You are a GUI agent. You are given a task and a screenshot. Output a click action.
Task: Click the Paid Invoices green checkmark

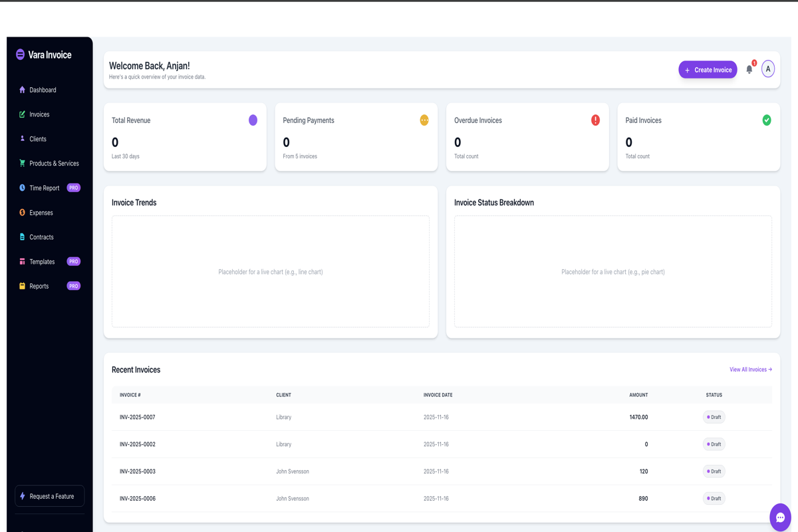766,120
